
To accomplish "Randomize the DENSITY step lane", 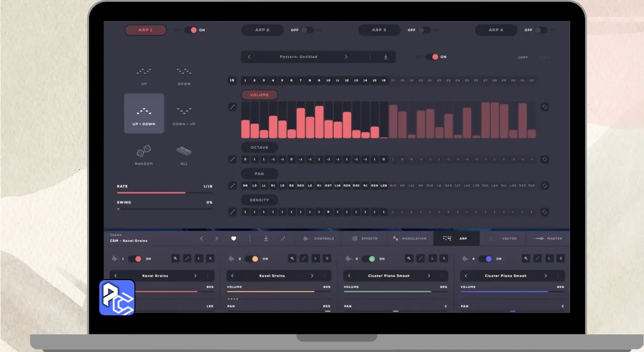I will click(x=232, y=212).
